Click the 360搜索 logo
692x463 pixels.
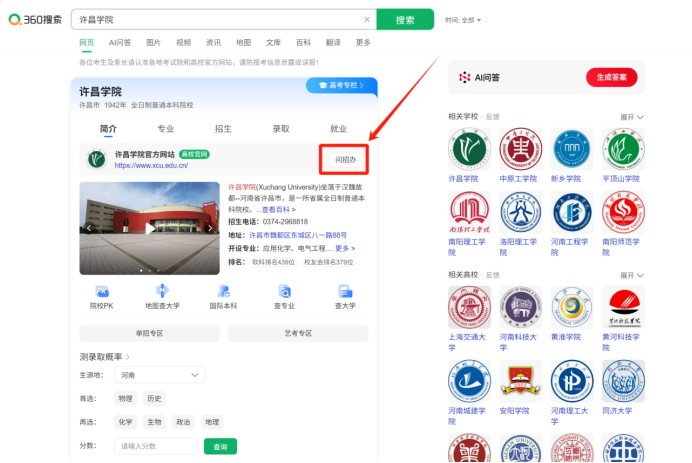(35, 19)
